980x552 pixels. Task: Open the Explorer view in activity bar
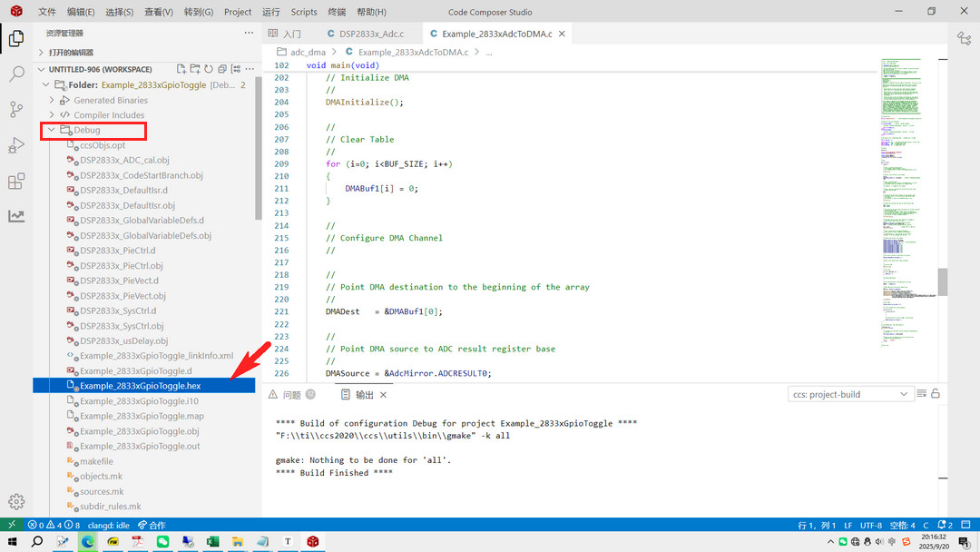point(16,39)
